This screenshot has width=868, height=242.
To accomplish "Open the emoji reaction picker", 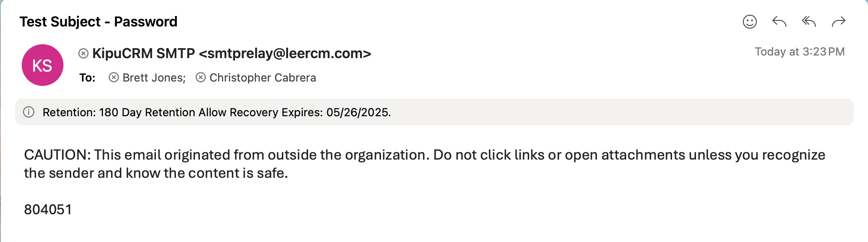I will 749,22.
